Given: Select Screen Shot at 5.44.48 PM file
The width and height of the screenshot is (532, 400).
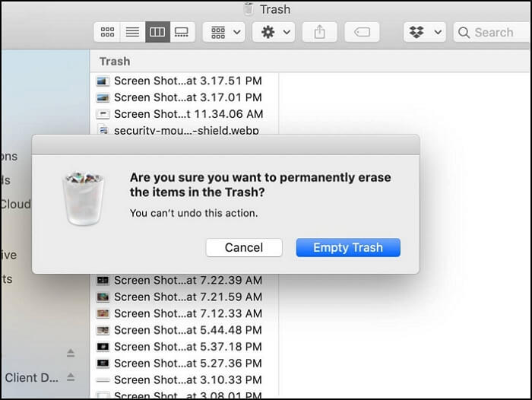Looking at the screenshot, I should pos(187,330).
